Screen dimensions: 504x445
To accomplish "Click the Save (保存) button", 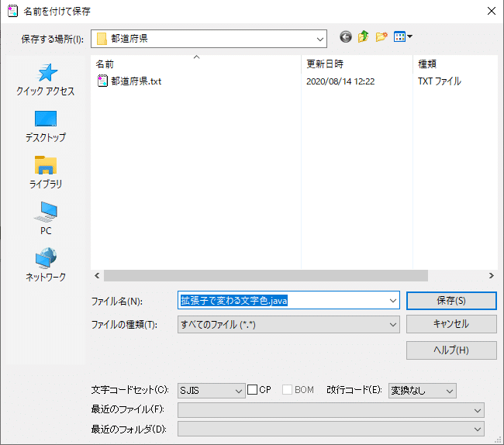I will pos(451,301).
